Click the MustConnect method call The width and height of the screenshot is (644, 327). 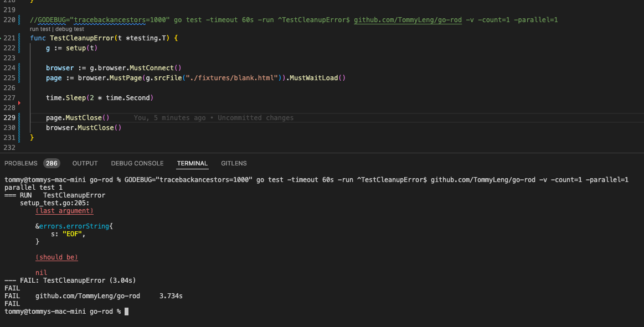click(152, 68)
